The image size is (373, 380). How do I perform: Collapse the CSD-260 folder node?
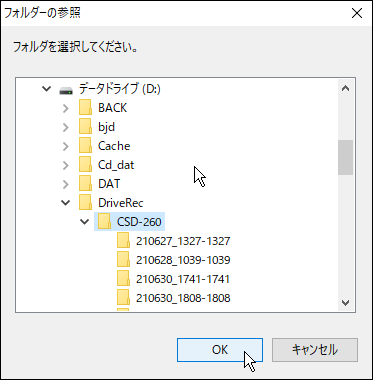(85, 222)
